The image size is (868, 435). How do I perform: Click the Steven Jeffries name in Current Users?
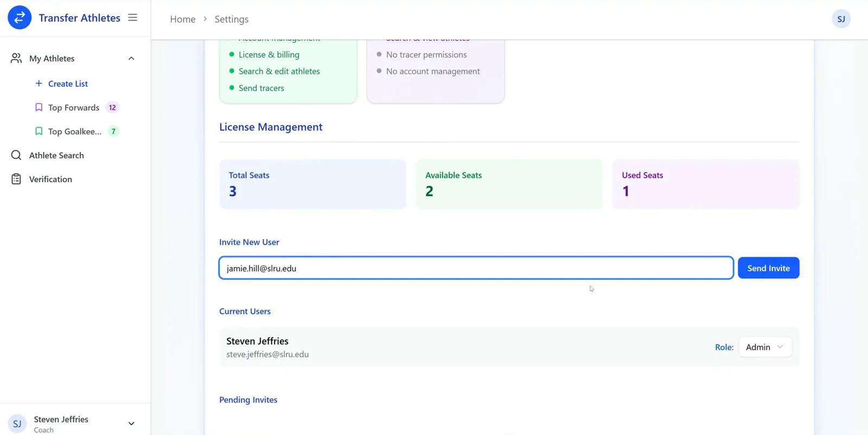click(257, 341)
